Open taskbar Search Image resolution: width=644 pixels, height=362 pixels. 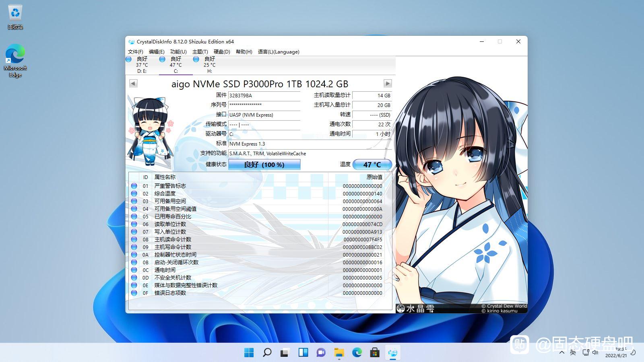pyautogui.click(x=267, y=353)
